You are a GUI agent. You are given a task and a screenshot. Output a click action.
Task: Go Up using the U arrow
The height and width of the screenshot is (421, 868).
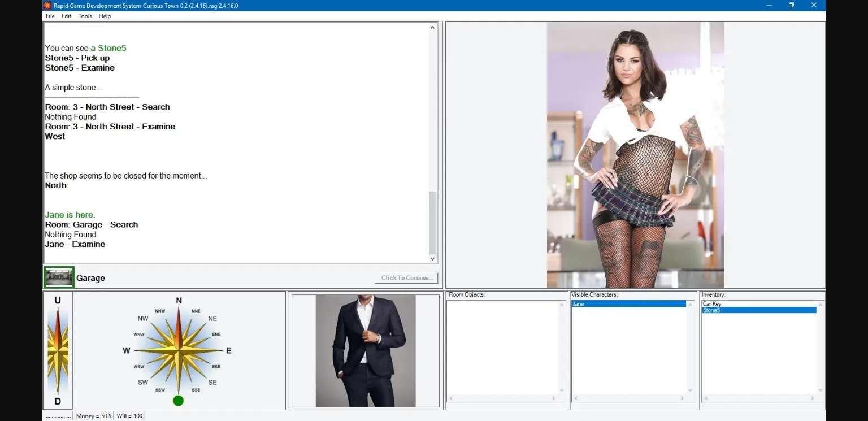point(58,301)
